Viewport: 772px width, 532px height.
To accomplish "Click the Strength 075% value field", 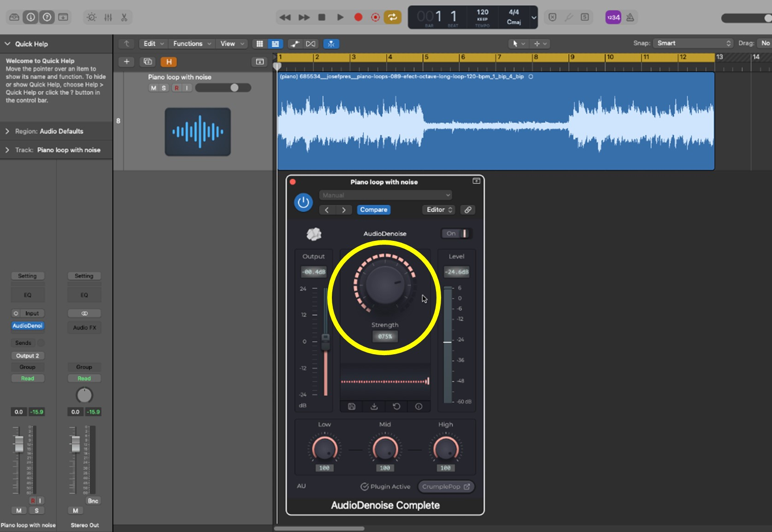I will pos(385,336).
